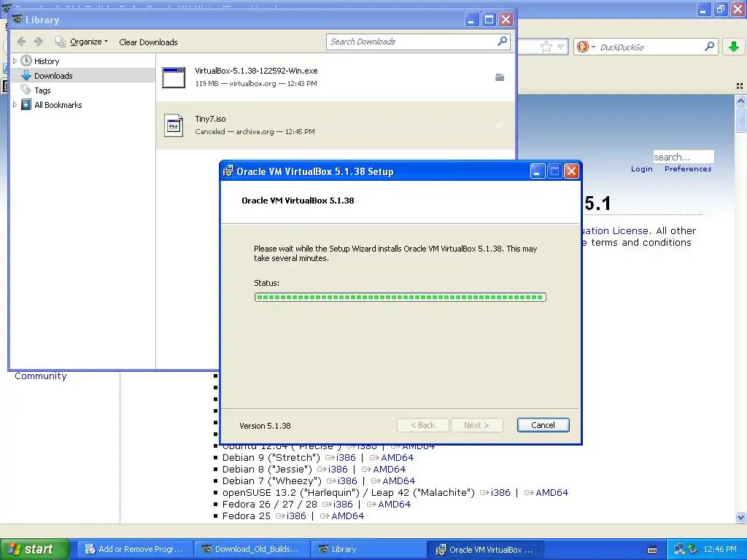The height and width of the screenshot is (560, 747).
Task: Close the VirtualBox Setup window
Action: (571, 171)
